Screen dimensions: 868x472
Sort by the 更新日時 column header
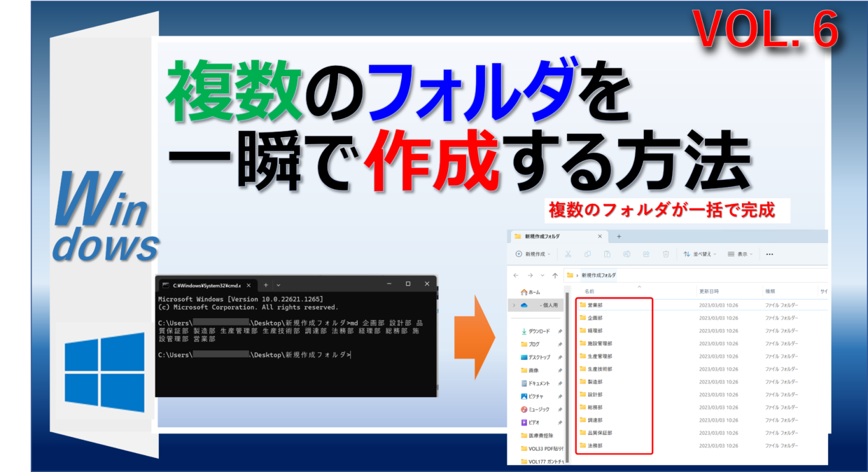tap(708, 291)
